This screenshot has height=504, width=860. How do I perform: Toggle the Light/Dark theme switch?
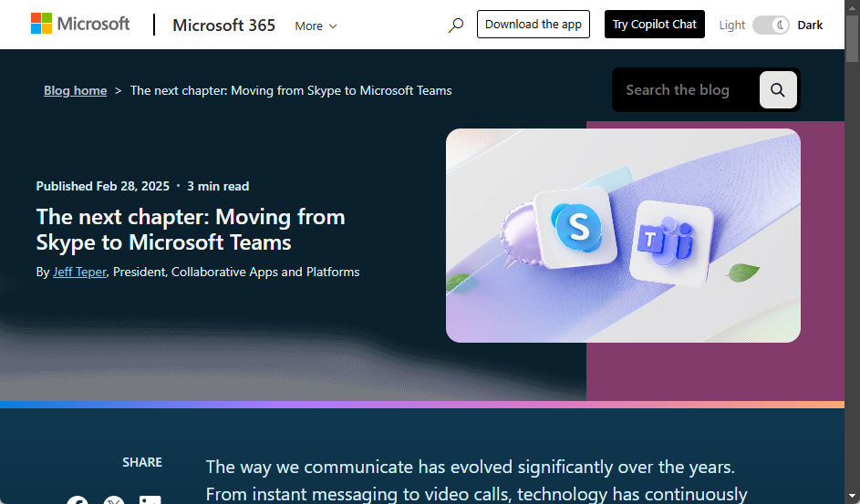[x=771, y=26]
